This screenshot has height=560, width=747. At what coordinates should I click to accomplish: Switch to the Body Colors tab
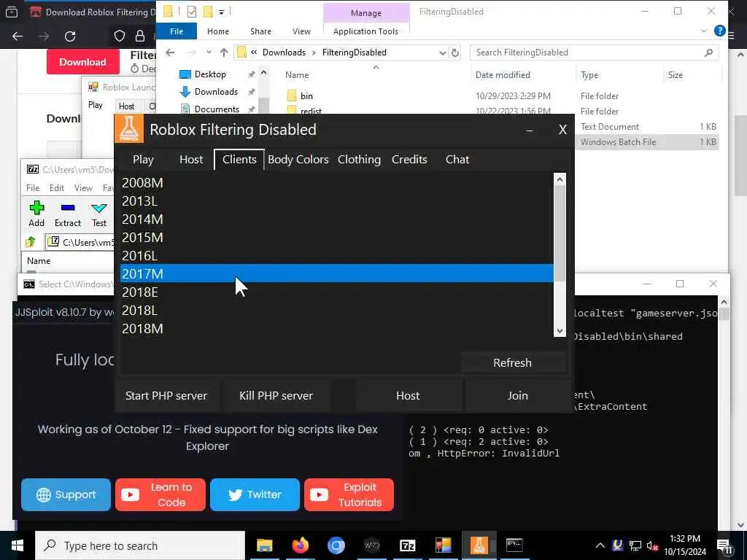(298, 160)
